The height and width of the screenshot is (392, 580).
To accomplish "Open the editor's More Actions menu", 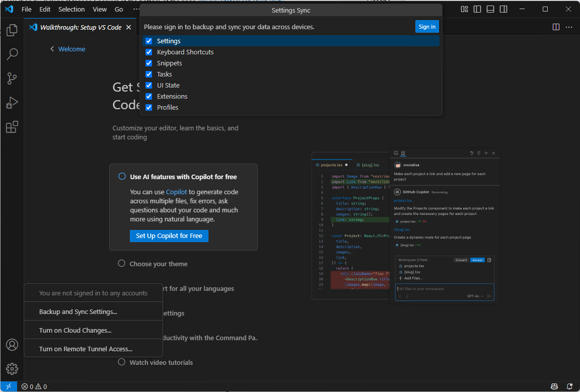I will [569, 27].
